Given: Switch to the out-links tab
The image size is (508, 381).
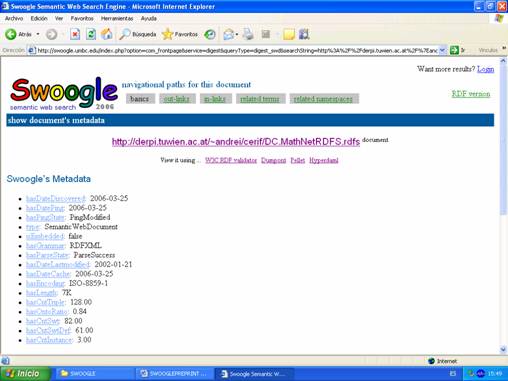Looking at the screenshot, I should coord(177,99).
